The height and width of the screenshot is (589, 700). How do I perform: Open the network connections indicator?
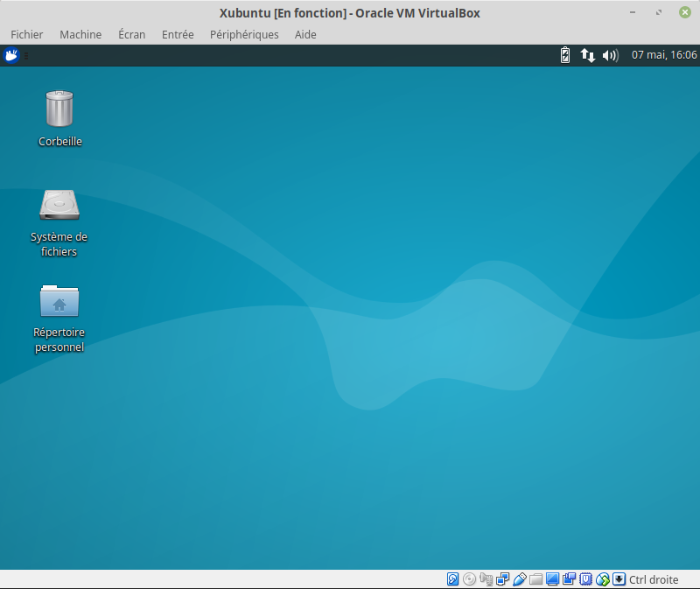pos(588,55)
